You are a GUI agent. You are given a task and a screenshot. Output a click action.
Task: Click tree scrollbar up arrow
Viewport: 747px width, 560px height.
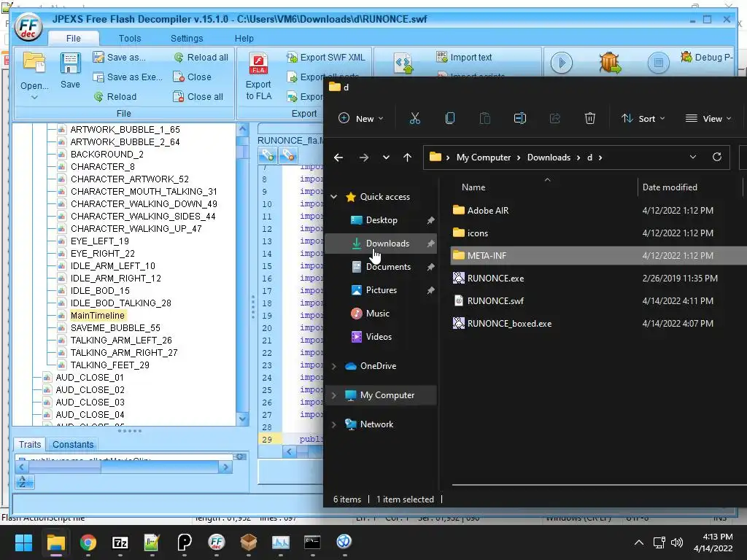coord(242,129)
